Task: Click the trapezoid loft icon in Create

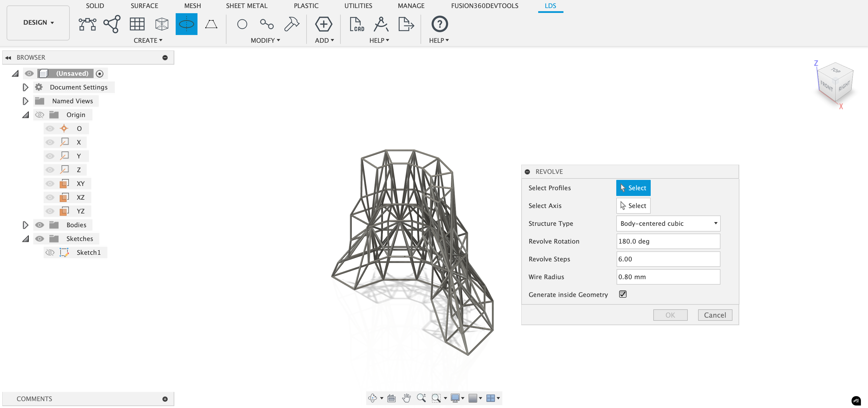Action: tap(211, 24)
